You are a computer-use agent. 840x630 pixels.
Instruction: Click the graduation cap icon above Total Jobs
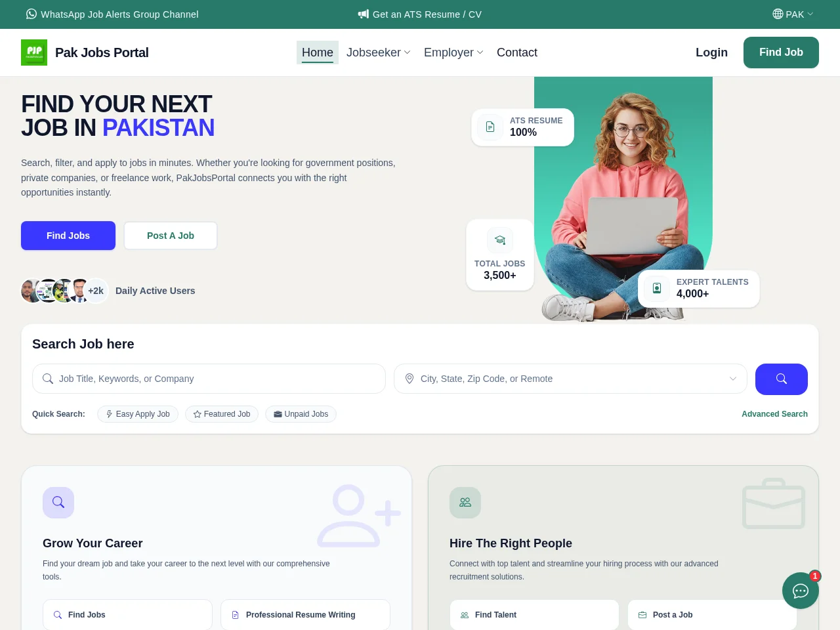(x=500, y=240)
